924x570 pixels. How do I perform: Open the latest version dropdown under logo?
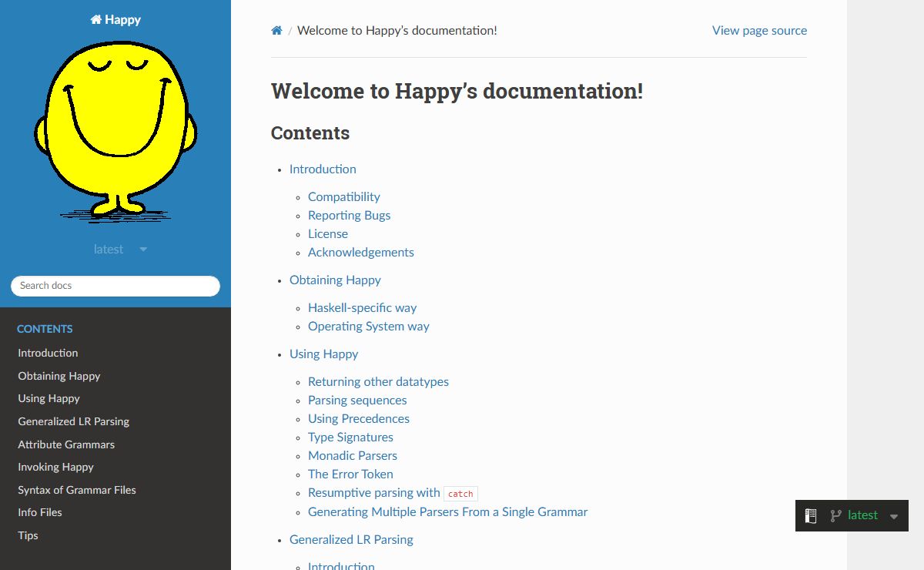[119, 250]
